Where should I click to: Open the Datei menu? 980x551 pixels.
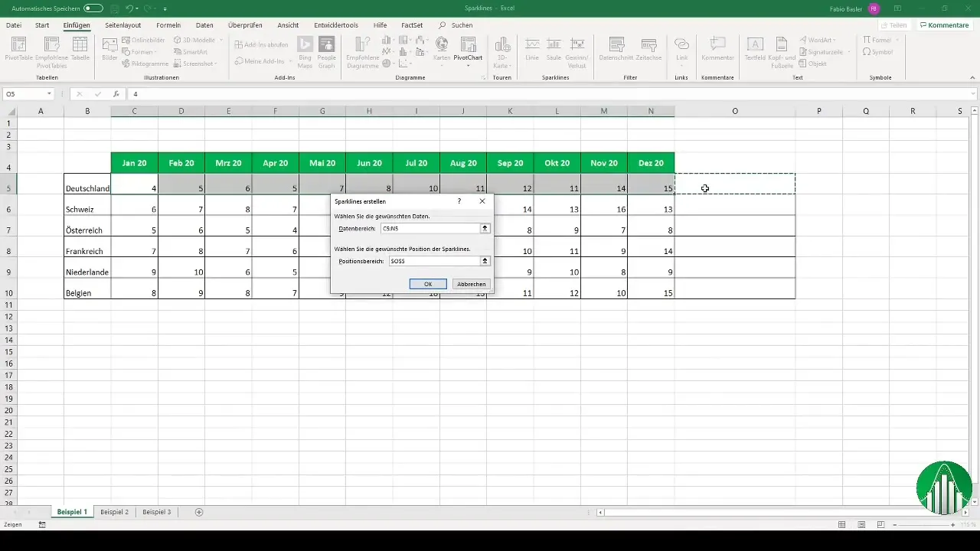[x=14, y=24]
